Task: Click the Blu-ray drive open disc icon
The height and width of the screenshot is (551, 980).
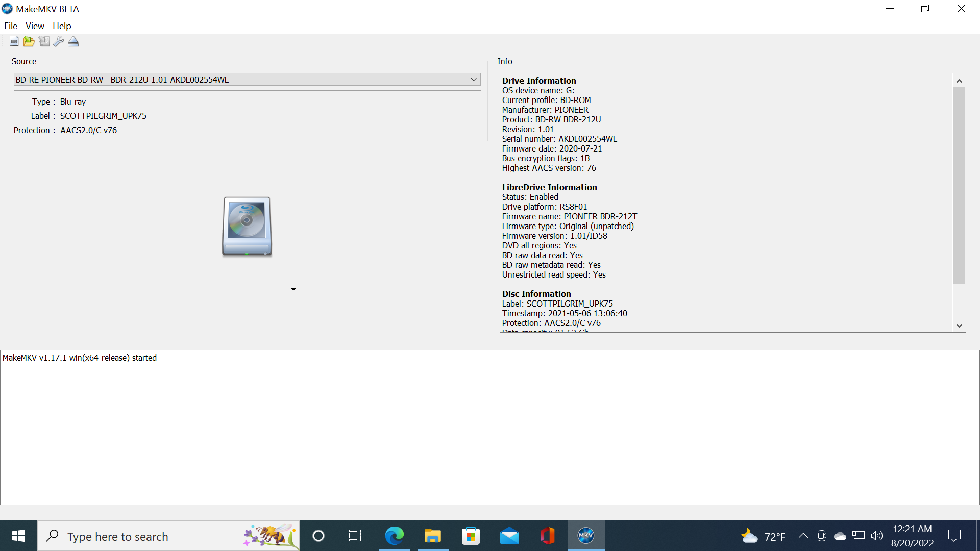Action: 247,227
